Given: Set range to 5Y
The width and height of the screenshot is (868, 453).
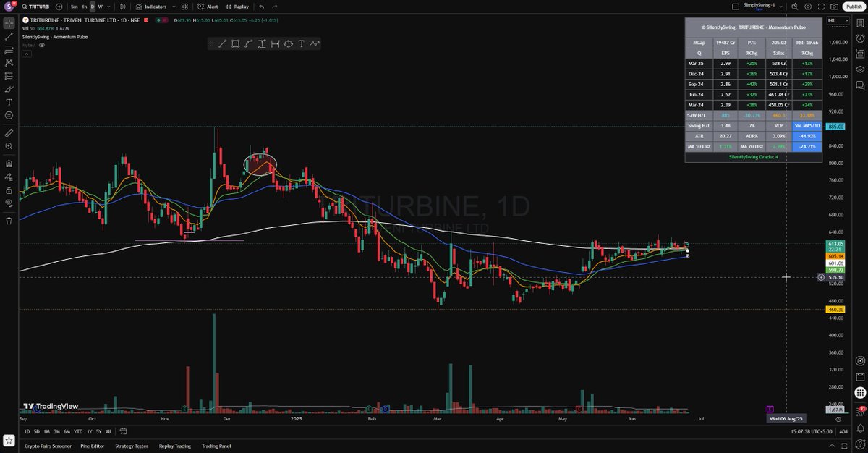Looking at the screenshot, I should pyautogui.click(x=98, y=431).
